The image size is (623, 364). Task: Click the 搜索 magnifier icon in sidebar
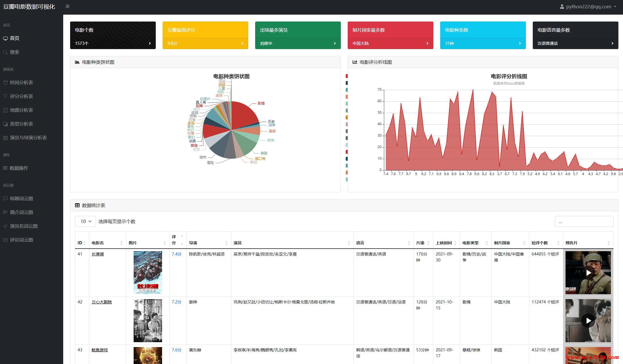tap(5, 52)
